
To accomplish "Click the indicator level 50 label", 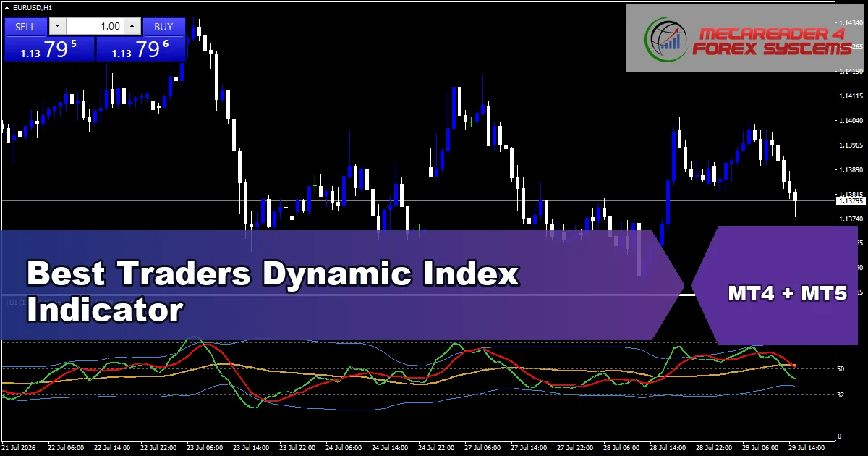I will pyautogui.click(x=841, y=368).
